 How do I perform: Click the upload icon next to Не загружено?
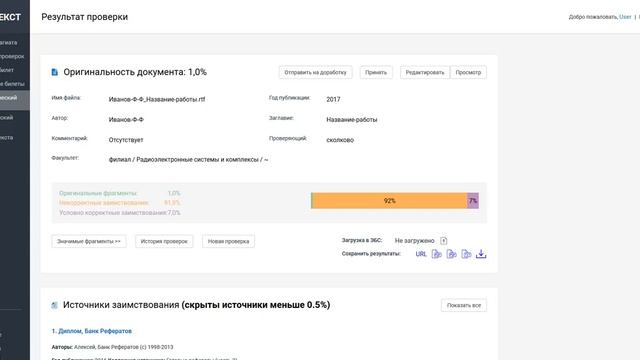point(444,241)
